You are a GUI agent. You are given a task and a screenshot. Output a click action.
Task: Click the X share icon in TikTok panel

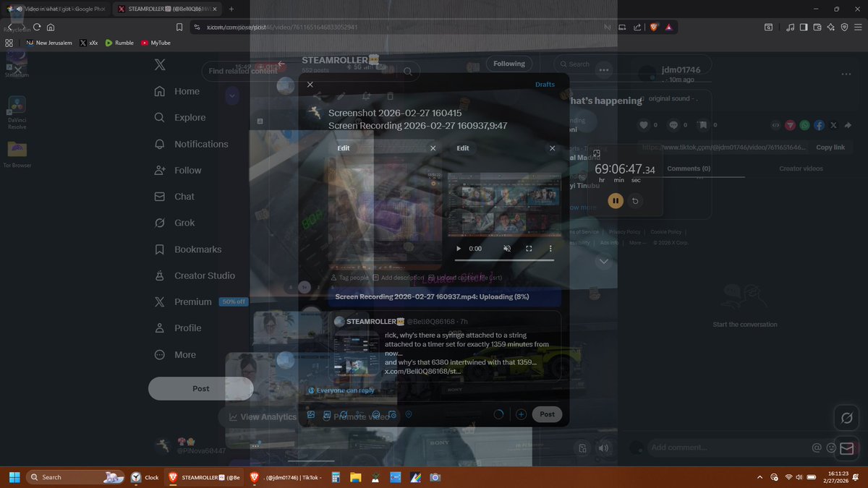tap(833, 125)
